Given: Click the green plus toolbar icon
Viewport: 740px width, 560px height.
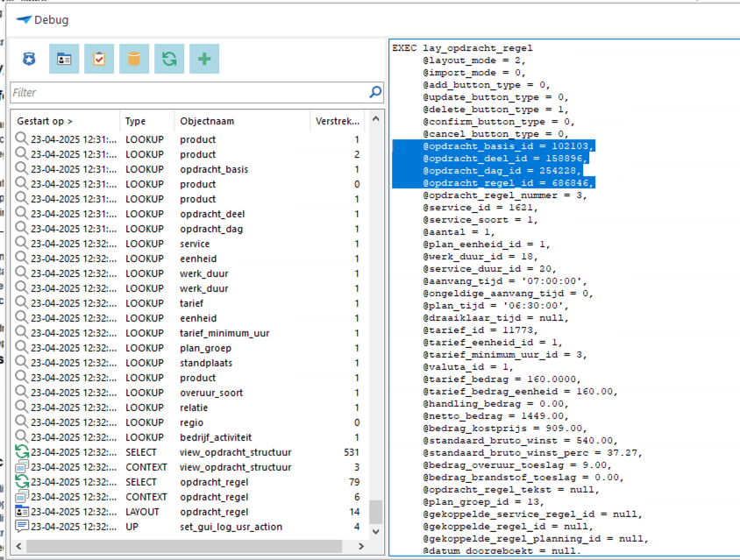Looking at the screenshot, I should coord(204,59).
